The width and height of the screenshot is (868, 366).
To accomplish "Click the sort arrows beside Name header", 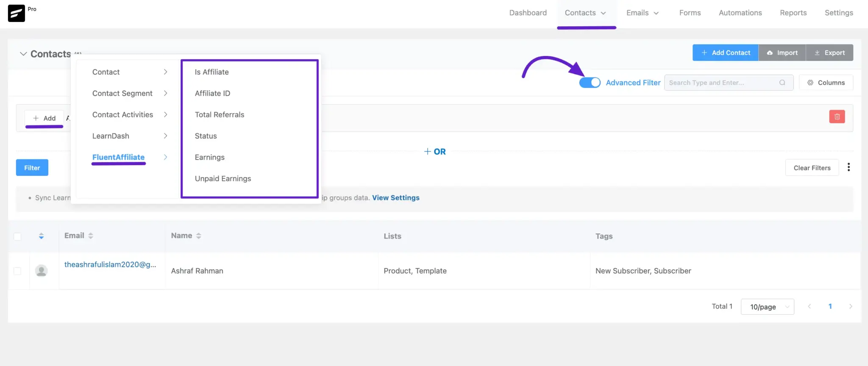I will pyautogui.click(x=199, y=236).
